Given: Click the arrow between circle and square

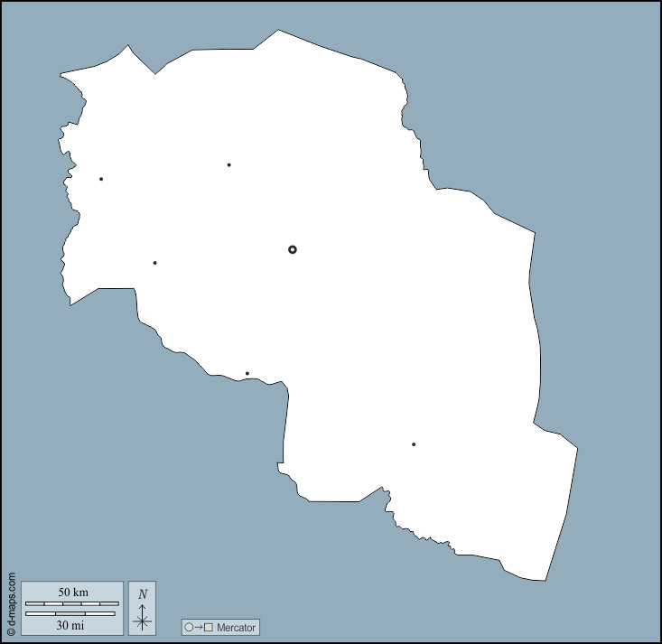Looking at the screenshot, I should click(199, 627).
